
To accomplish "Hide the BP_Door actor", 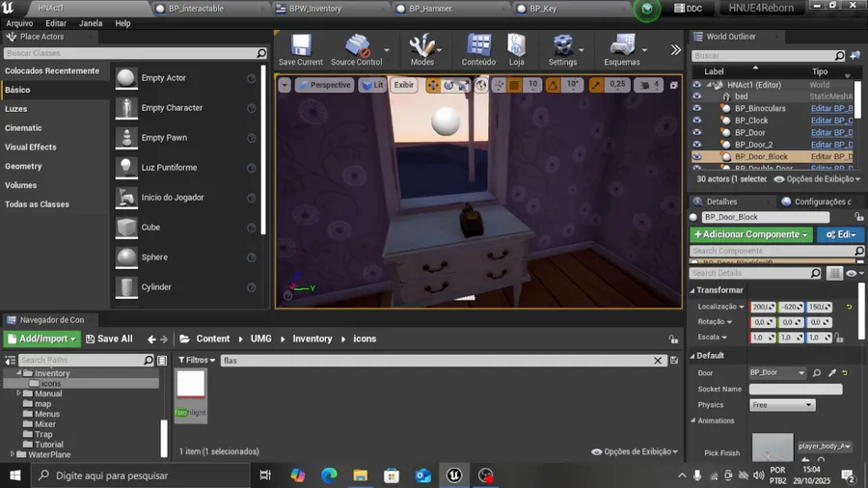I will (x=697, y=133).
